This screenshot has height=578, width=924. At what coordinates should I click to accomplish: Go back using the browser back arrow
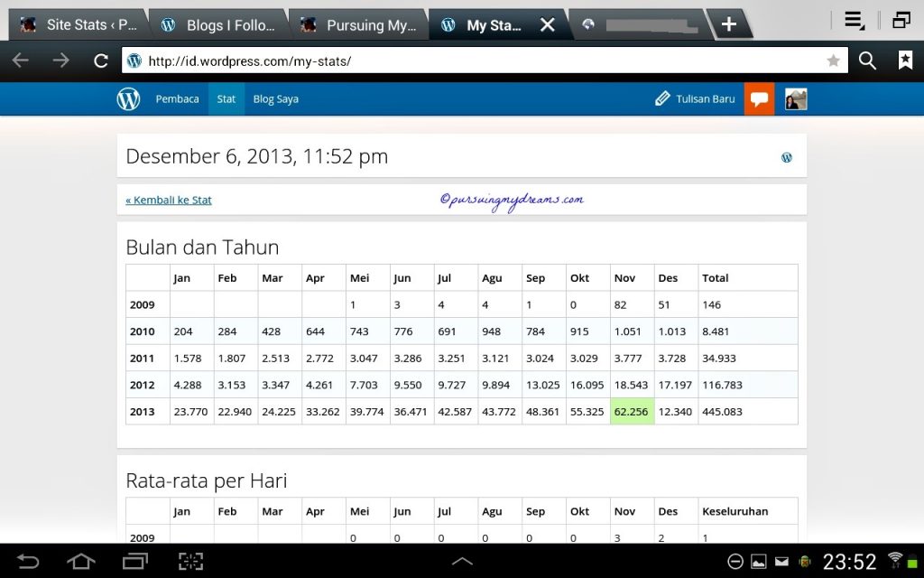coord(21,61)
